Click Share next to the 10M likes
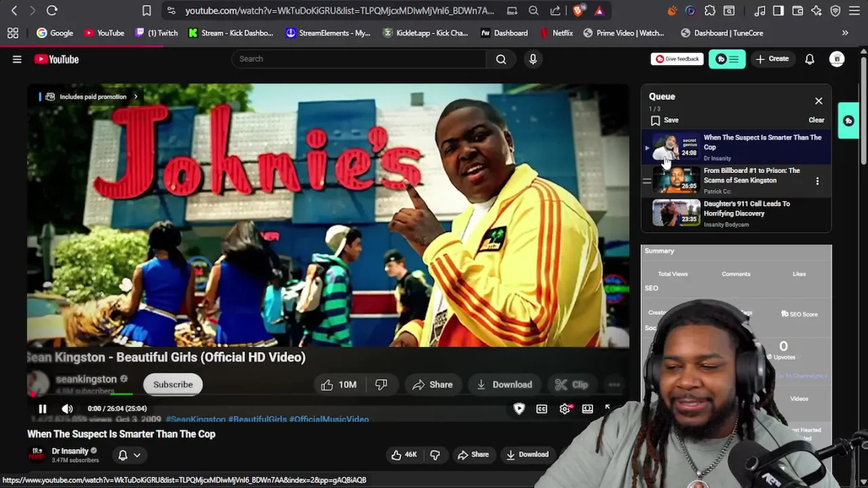Screen dimensions: 868x488 tap(432, 384)
